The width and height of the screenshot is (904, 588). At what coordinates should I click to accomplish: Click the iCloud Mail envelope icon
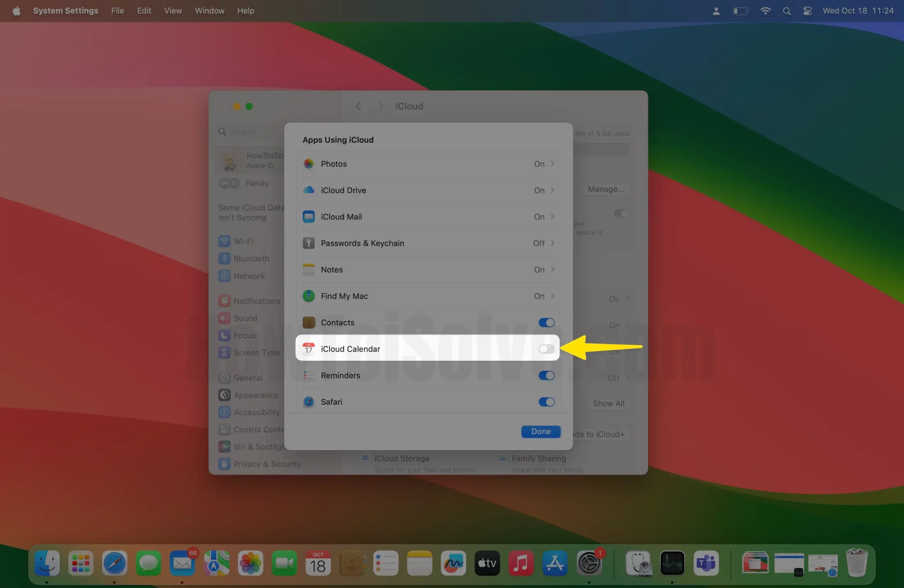(x=308, y=216)
